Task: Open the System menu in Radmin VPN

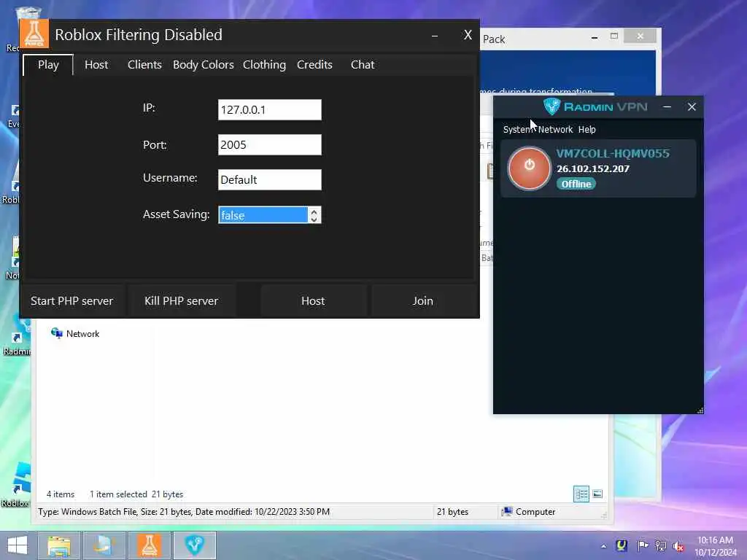Action: pyautogui.click(x=518, y=130)
